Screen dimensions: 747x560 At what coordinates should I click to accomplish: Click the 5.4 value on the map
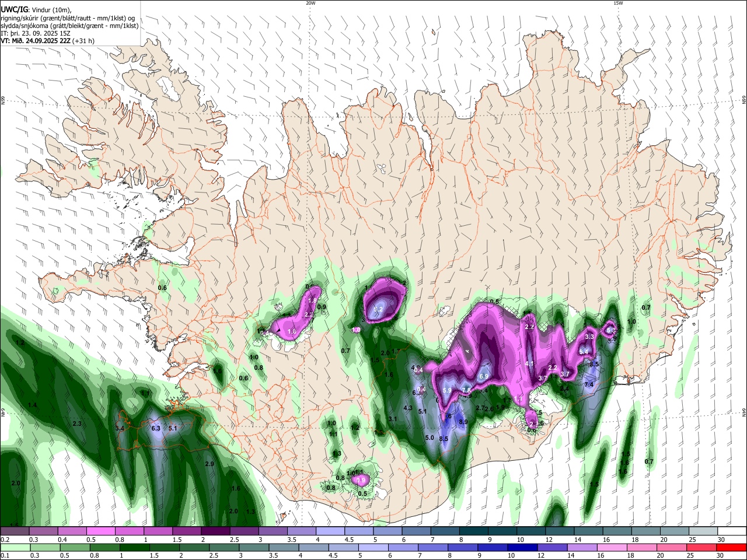584,351
